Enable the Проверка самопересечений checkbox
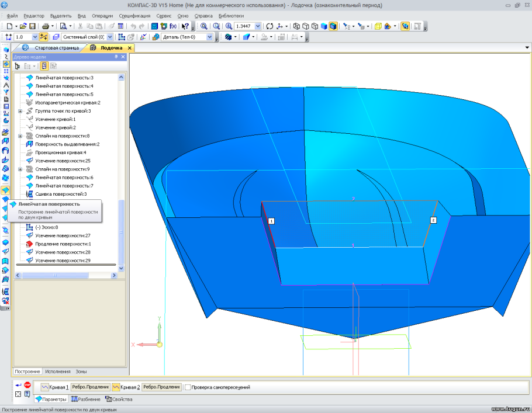Viewport: 532px width, 413px height. point(188,387)
